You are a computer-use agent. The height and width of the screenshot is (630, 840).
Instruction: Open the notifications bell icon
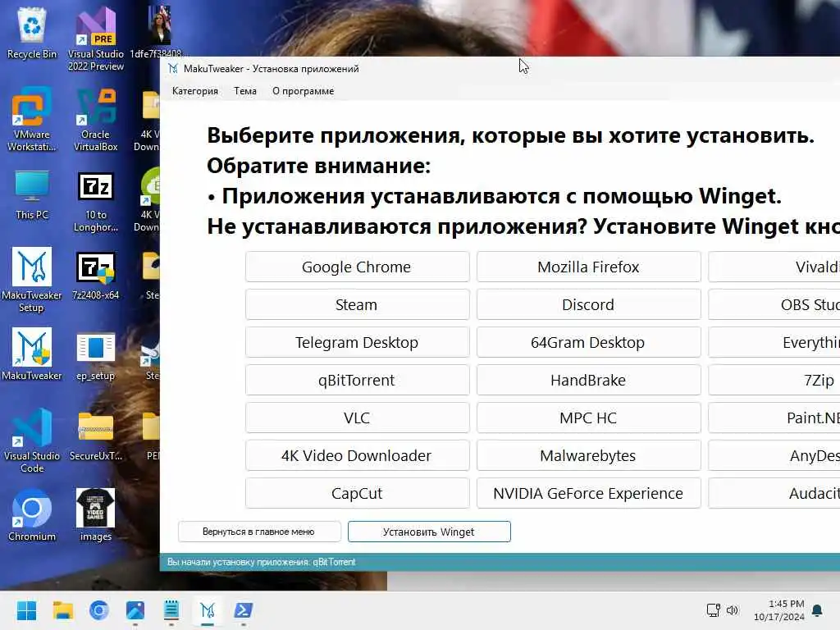point(817,610)
